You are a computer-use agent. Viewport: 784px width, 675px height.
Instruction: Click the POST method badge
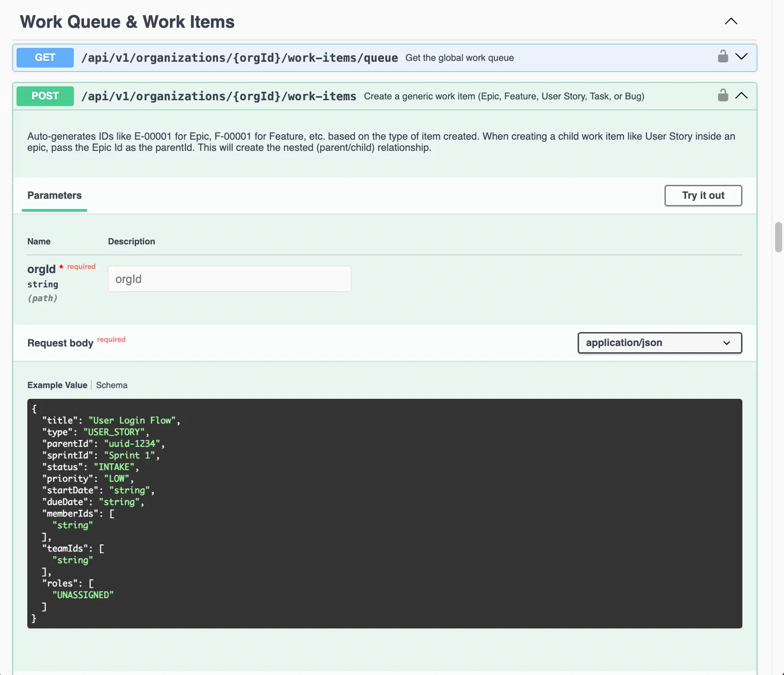45,96
